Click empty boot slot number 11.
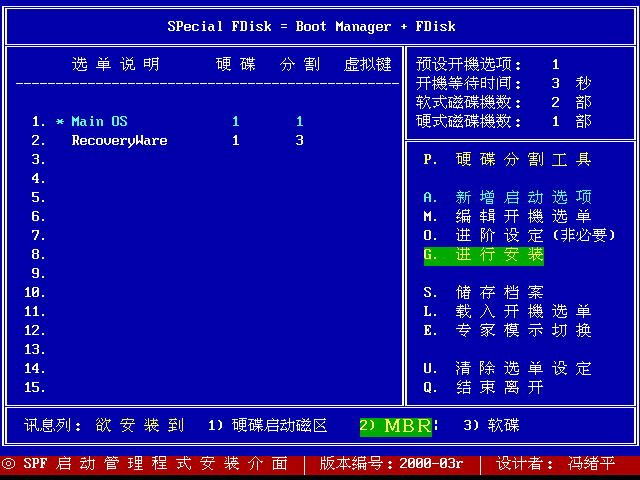 pos(35,312)
